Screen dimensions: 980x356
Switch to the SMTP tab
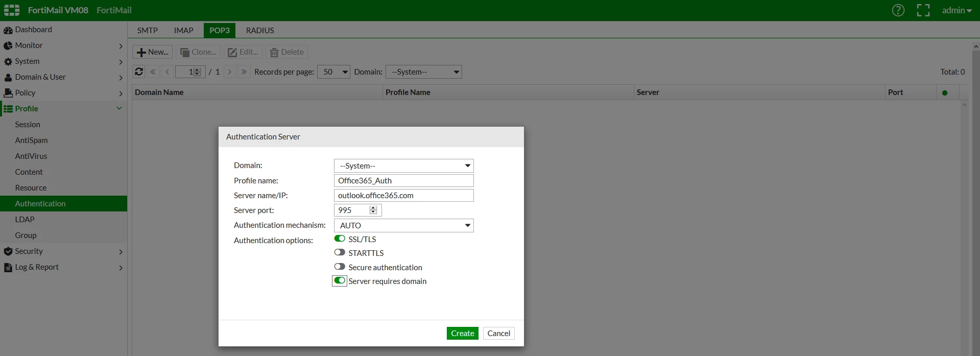tap(148, 31)
